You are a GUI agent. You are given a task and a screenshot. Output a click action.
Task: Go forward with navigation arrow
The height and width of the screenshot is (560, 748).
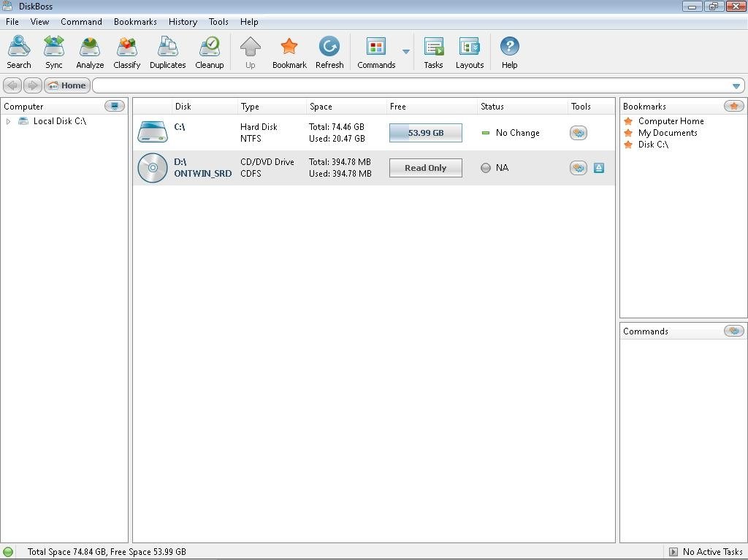click(x=32, y=85)
